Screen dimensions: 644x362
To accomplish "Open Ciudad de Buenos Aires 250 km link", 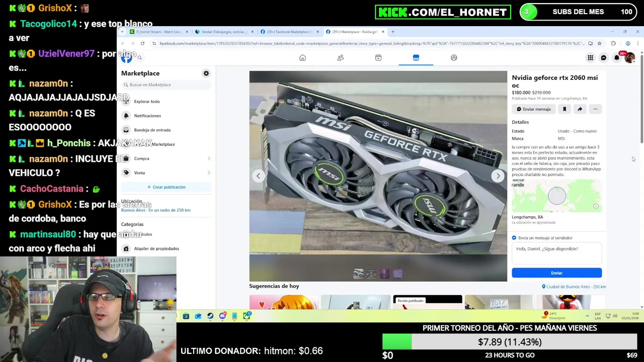I will pos(574,287).
